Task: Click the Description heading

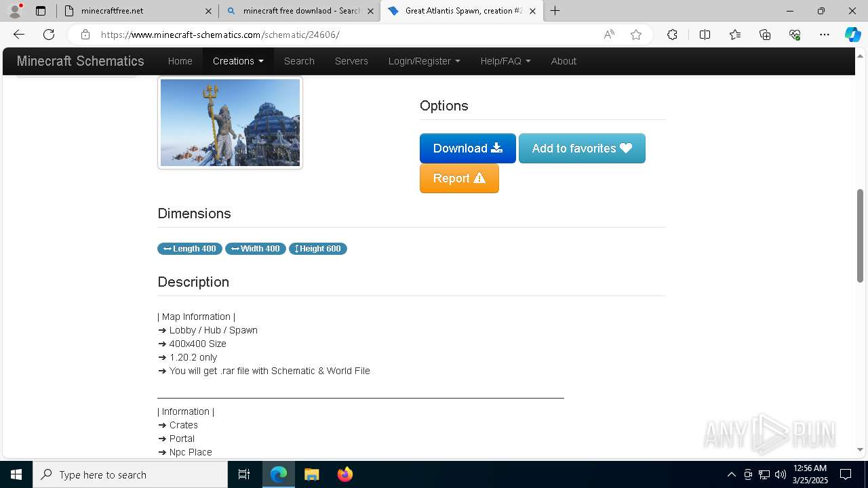Action: click(193, 282)
